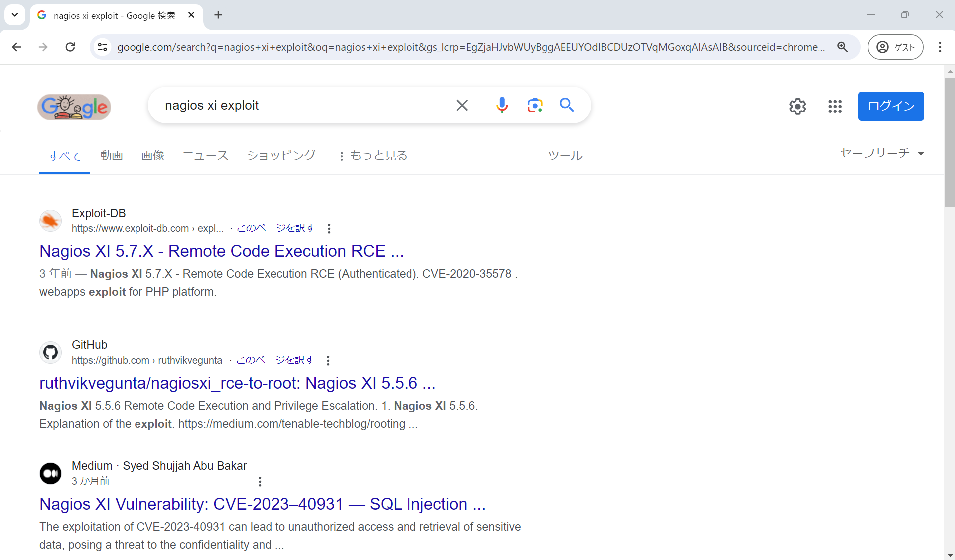Image resolution: width=955 pixels, height=560 pixels.
Task: Click the GitHub site name
Action: tap(90, 345)
